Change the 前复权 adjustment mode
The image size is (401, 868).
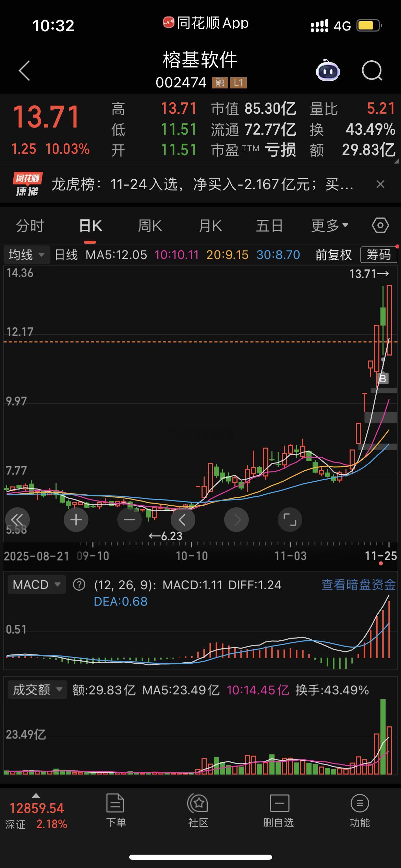(333, 255)
